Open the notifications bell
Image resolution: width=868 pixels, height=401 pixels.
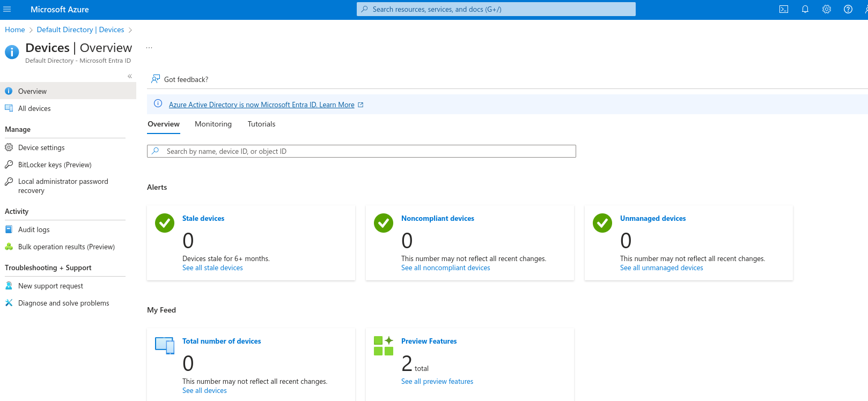pyautogui.click(x=805, y=9)
